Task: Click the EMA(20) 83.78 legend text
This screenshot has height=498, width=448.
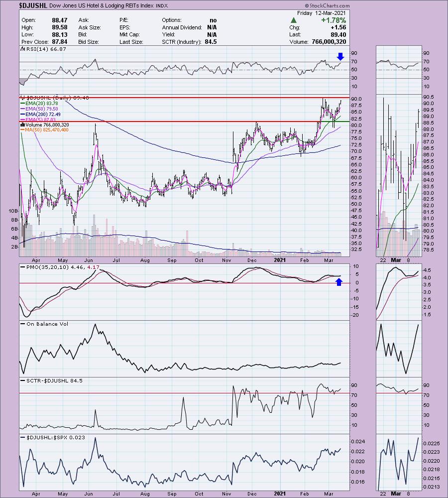Action: point(42,104)
